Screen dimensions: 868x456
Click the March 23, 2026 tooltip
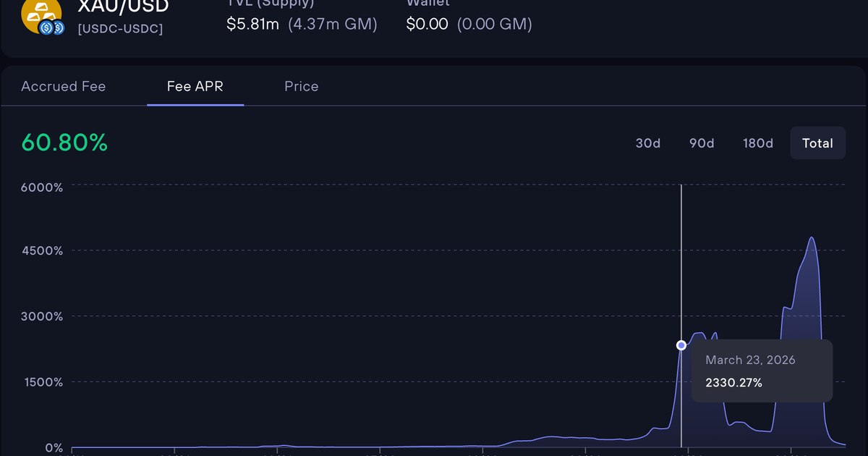(x=762, y=371)
